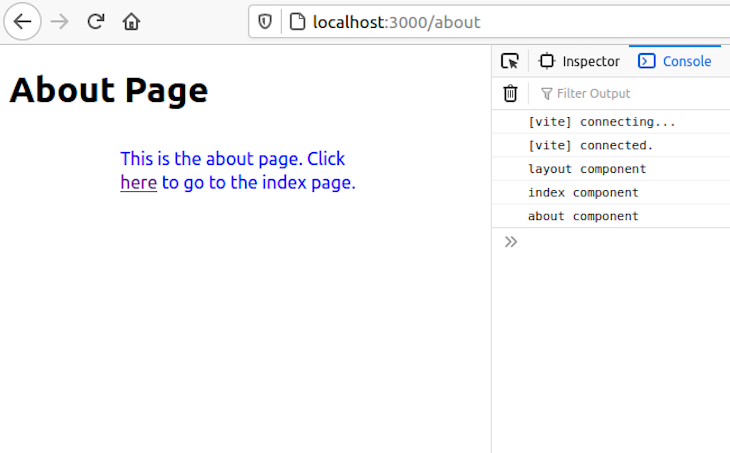Click the forward navigation arrow

(60, 22)
